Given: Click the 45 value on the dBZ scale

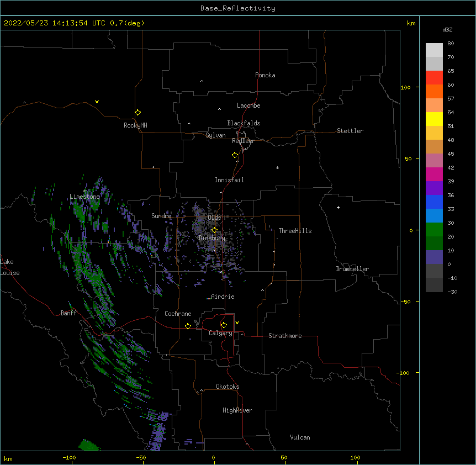Looking at the screenshot, I should [x=451, y=154].
